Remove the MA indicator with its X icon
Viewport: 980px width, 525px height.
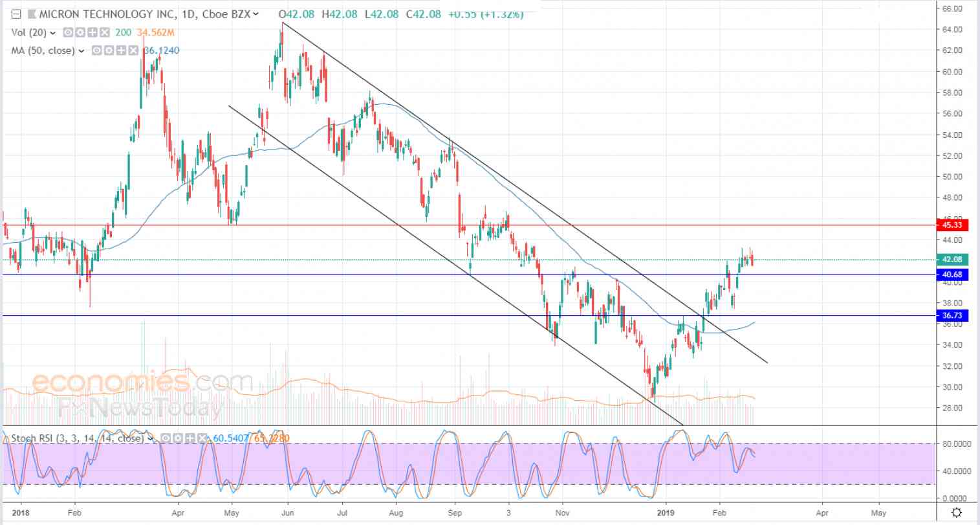point(133,50)
